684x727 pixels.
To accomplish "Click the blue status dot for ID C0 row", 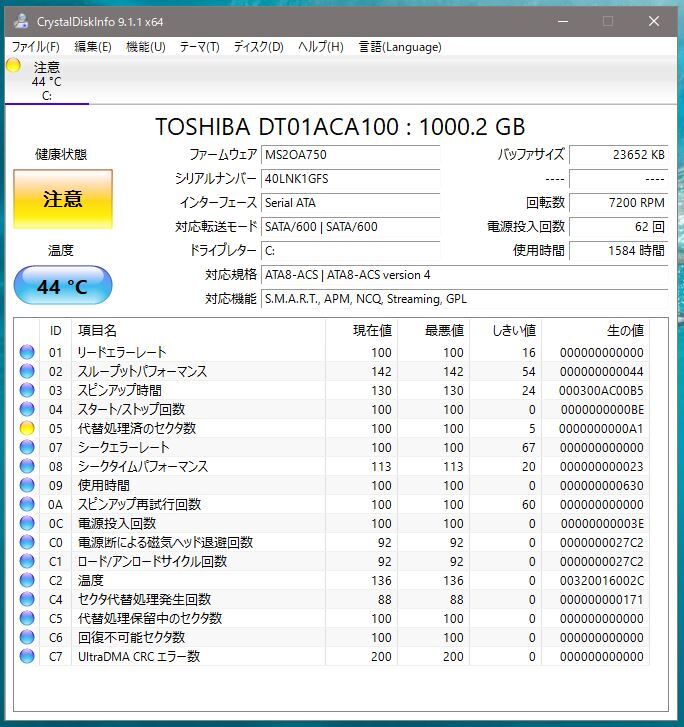I will point(27,542).
